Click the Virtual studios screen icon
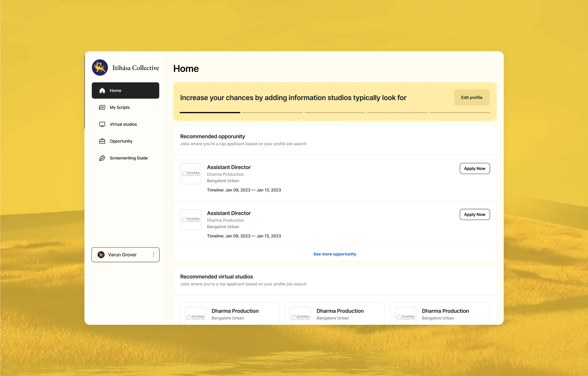588x376 pixels. point(102,124)
